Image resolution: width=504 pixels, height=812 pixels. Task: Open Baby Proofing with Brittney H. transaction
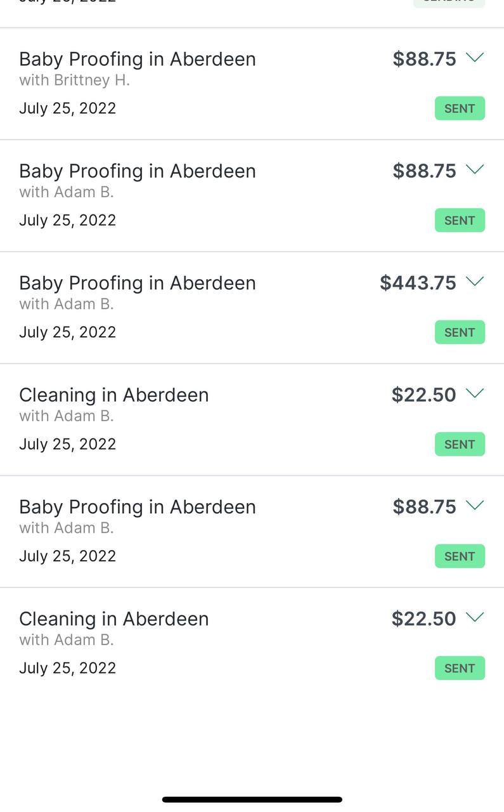(137, 59)
